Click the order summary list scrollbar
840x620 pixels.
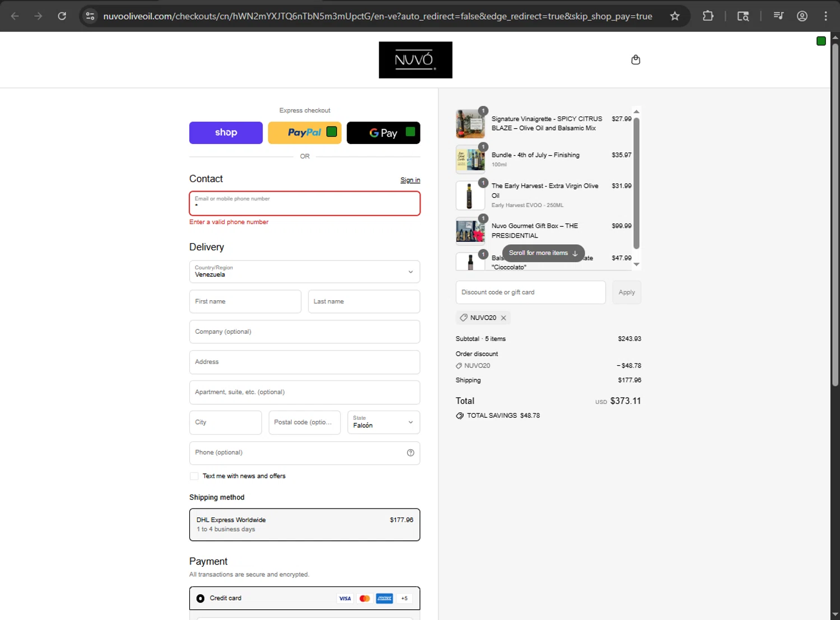[x=636, y=183]
